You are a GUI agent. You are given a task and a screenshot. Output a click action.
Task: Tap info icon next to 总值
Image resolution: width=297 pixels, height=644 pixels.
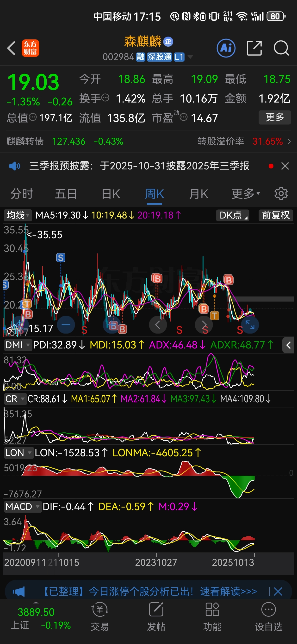33,117
